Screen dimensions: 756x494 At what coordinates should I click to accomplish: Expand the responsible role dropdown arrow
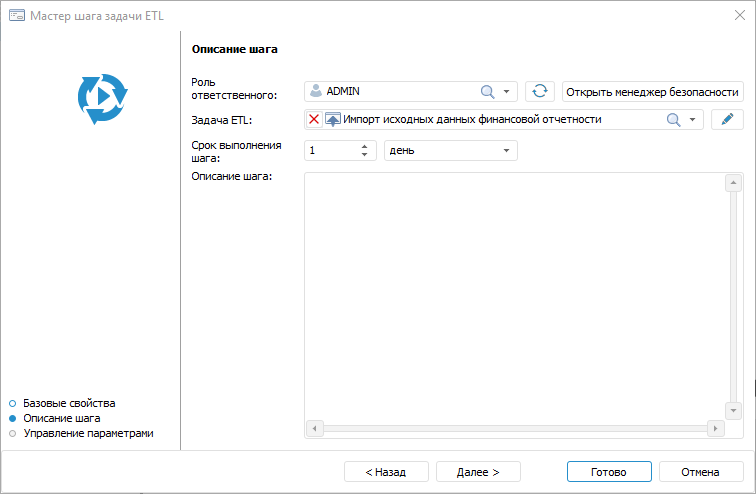(507, 91)
